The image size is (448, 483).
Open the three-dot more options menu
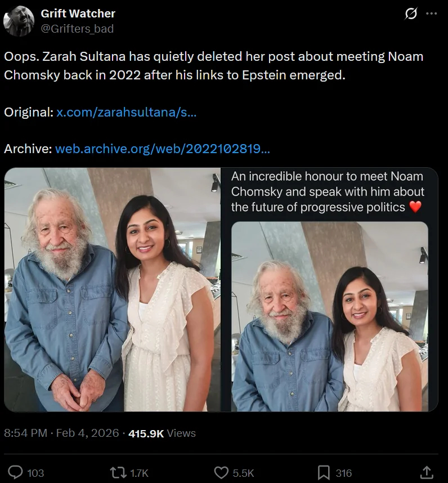[432, 14]
